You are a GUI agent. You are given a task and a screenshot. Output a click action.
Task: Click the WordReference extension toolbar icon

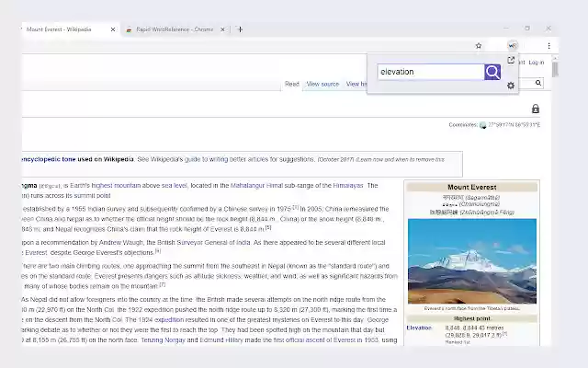tap(513, 46)
